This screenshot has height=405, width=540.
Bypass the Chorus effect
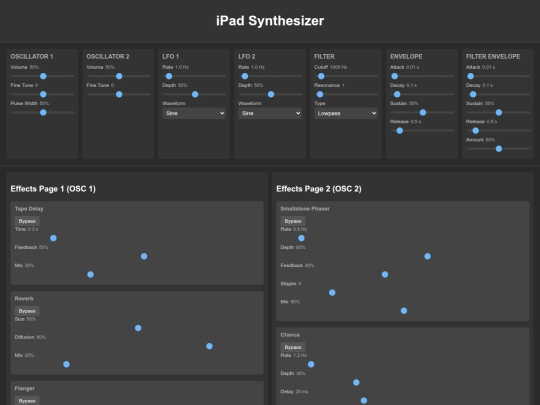[x=293, y=347]
